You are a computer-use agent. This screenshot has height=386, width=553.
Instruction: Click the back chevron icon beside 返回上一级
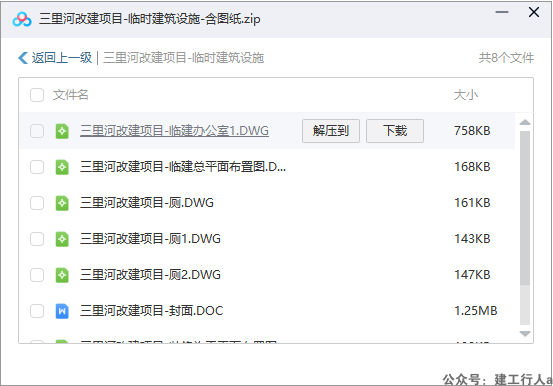(23, 58)
